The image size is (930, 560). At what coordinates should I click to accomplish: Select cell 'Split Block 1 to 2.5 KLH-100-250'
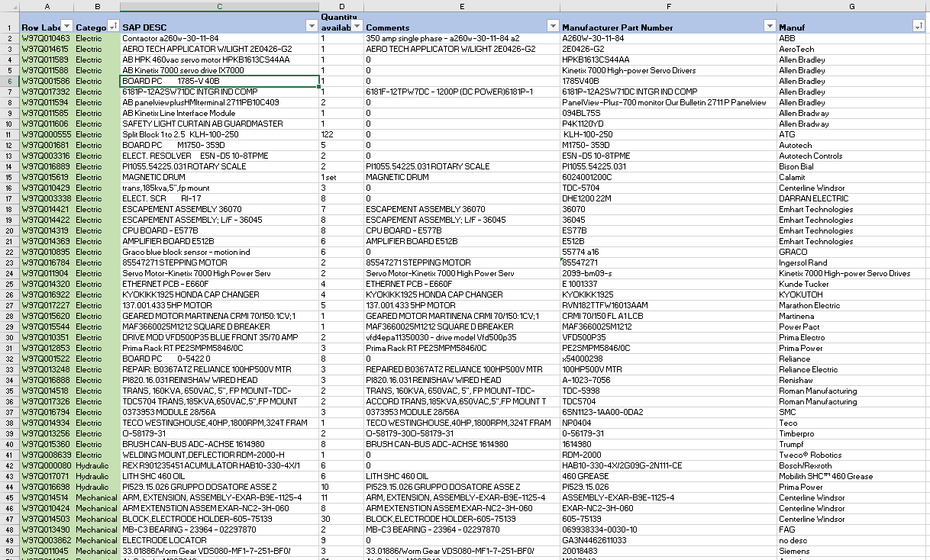(219, 134)
